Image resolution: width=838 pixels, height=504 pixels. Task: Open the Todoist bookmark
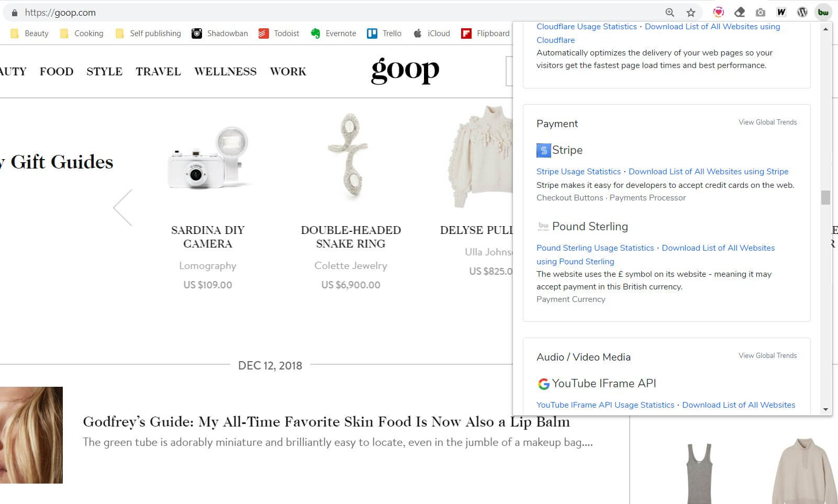click(x=278, y=33)
